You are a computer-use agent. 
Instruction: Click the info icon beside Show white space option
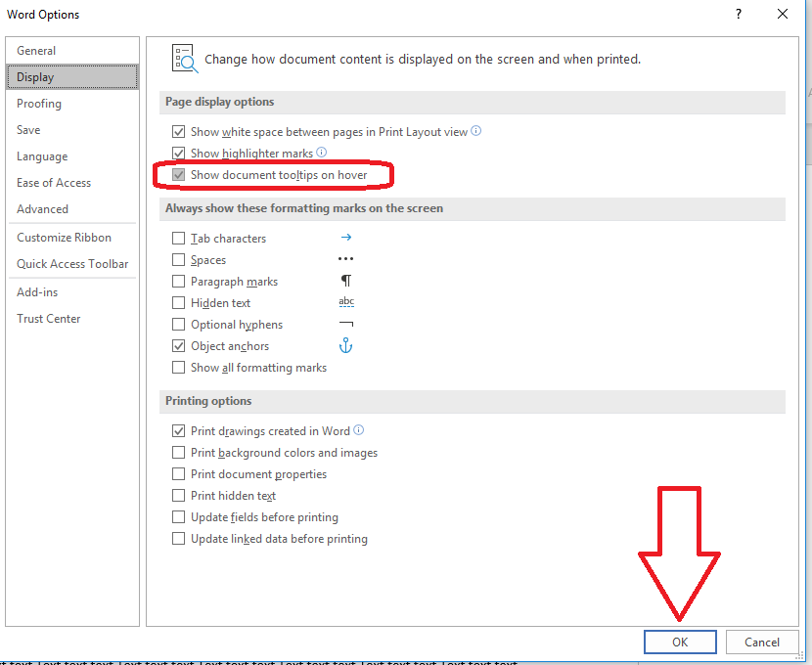point(476,131)
